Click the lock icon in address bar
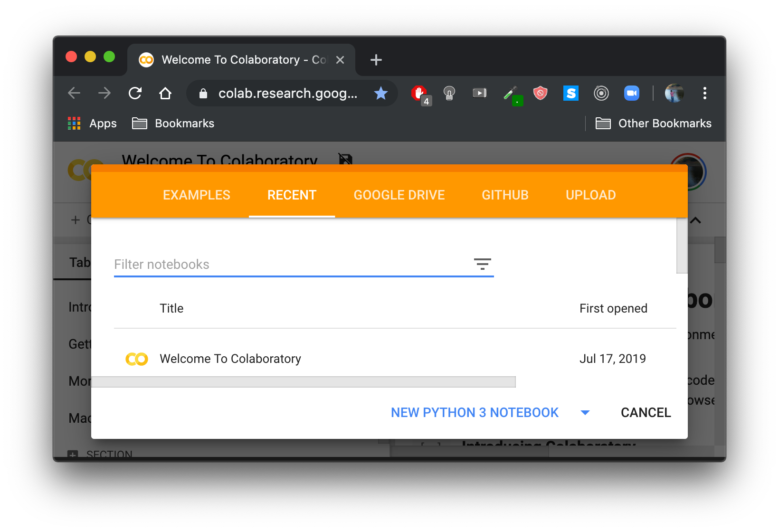Viewport: 779px width, 532px height. (x=203, y=94)
